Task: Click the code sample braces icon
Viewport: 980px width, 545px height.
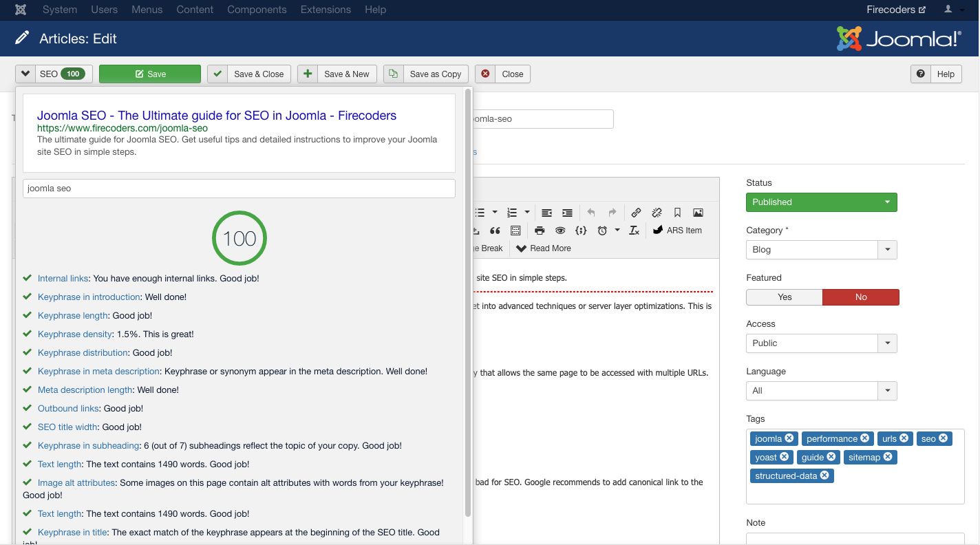Action: pyautogui.click(x=581, y=231)
